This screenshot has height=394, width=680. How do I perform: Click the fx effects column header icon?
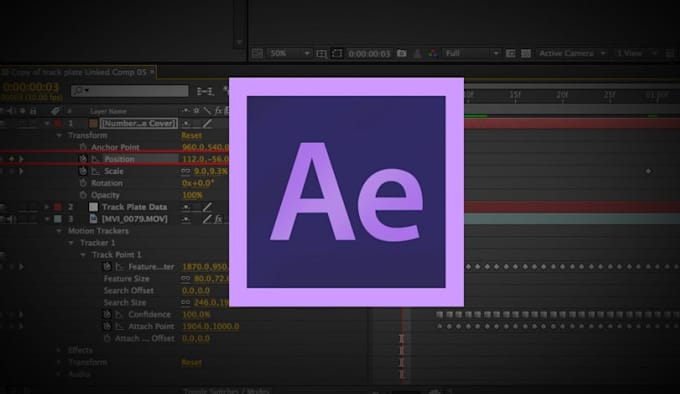coord(218,111)
